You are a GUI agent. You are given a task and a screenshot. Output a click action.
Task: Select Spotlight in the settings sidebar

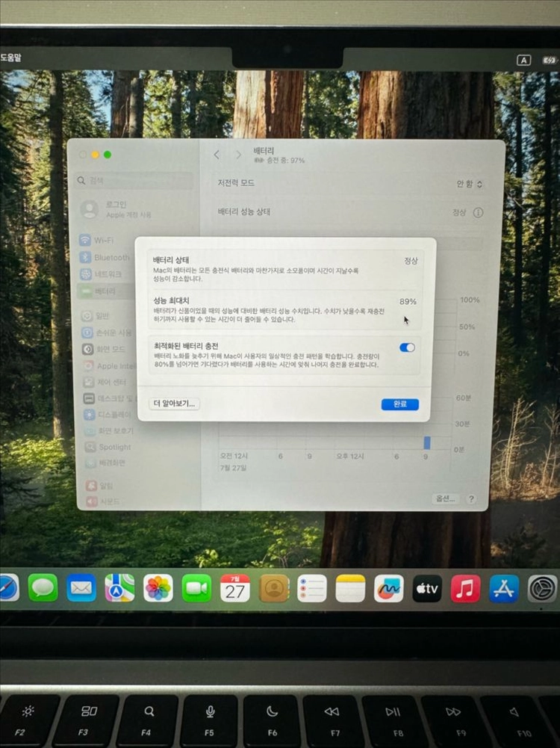[108, 447]
